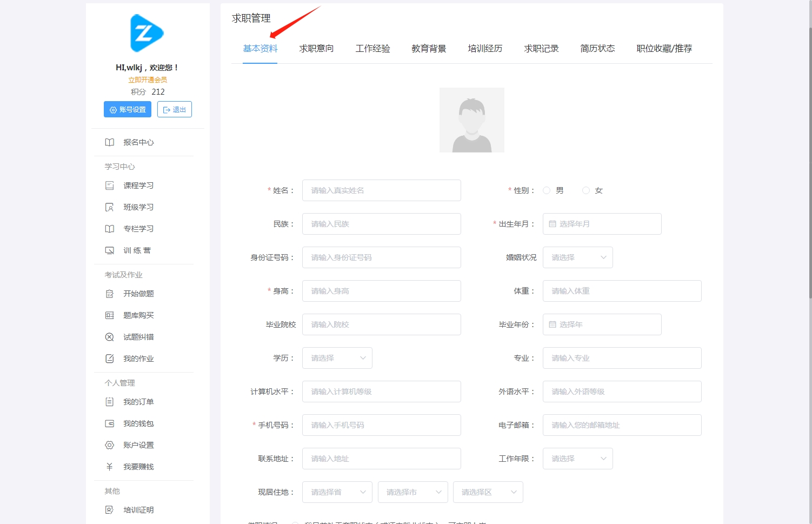Click the blue Z site logo
Image resolution: width=812 pixels, height=524 pixels.
(x=147, y=33)
